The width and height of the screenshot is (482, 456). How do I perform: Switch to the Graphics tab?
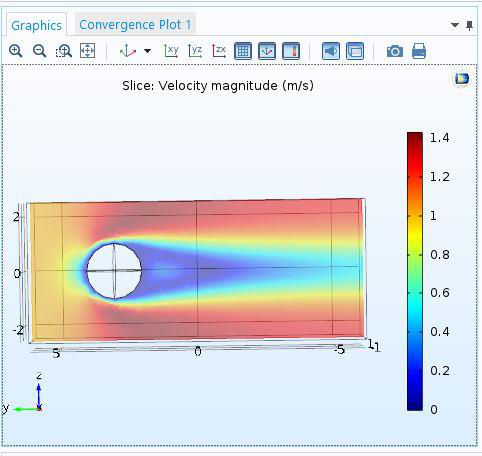36,25
